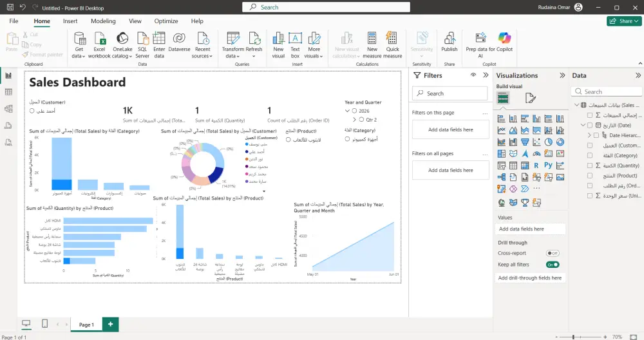Select Qtr 2 radio button

(361, 120)
